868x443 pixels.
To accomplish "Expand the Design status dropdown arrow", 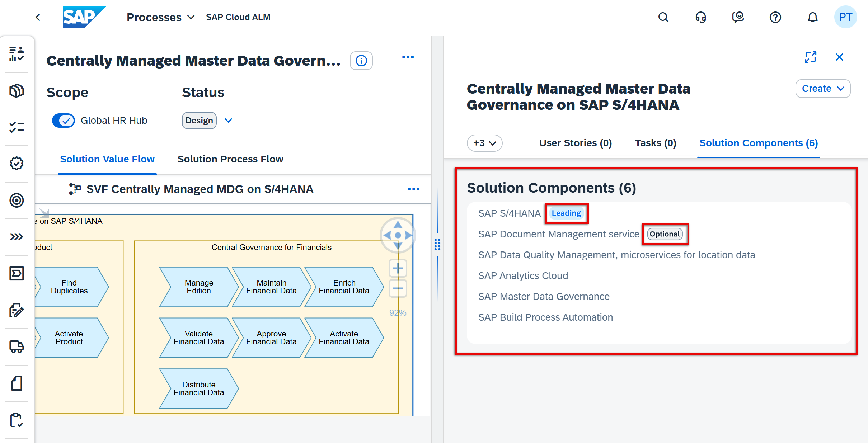I will coord(229,121).
